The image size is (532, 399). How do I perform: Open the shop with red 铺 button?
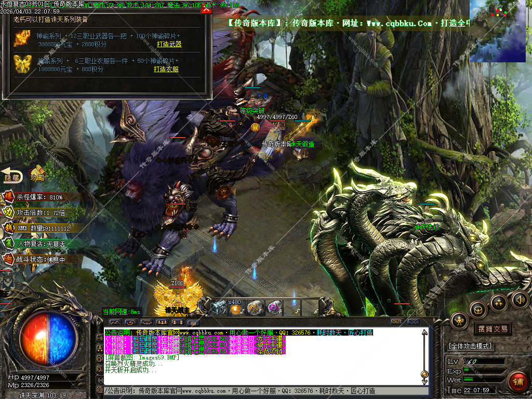(x=517, y=381)
